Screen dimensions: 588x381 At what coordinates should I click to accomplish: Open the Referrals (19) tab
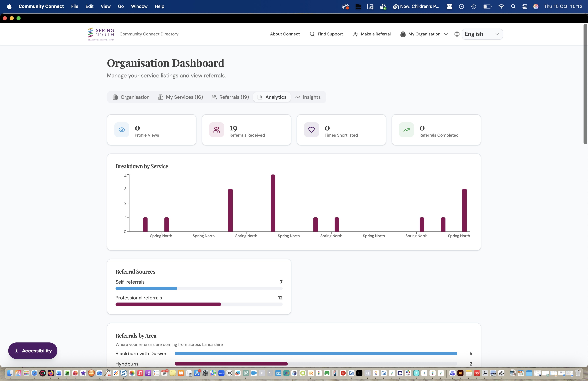230,97
